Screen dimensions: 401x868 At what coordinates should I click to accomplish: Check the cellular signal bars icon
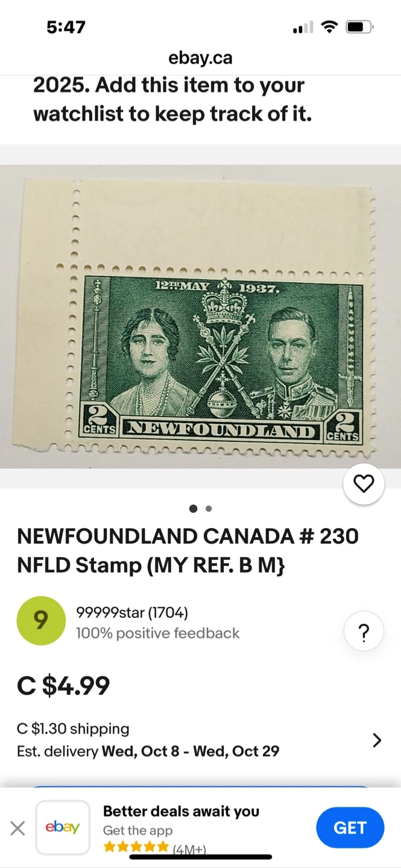(x=303, y=28)
